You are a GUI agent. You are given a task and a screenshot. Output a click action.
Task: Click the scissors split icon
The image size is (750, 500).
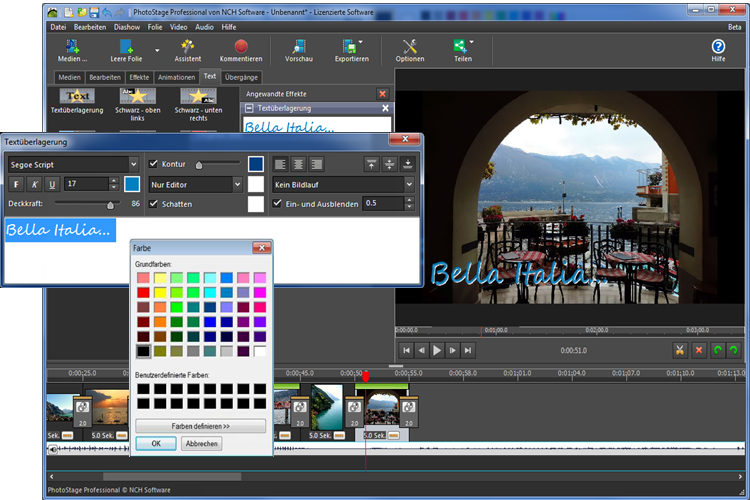[680, 350]
